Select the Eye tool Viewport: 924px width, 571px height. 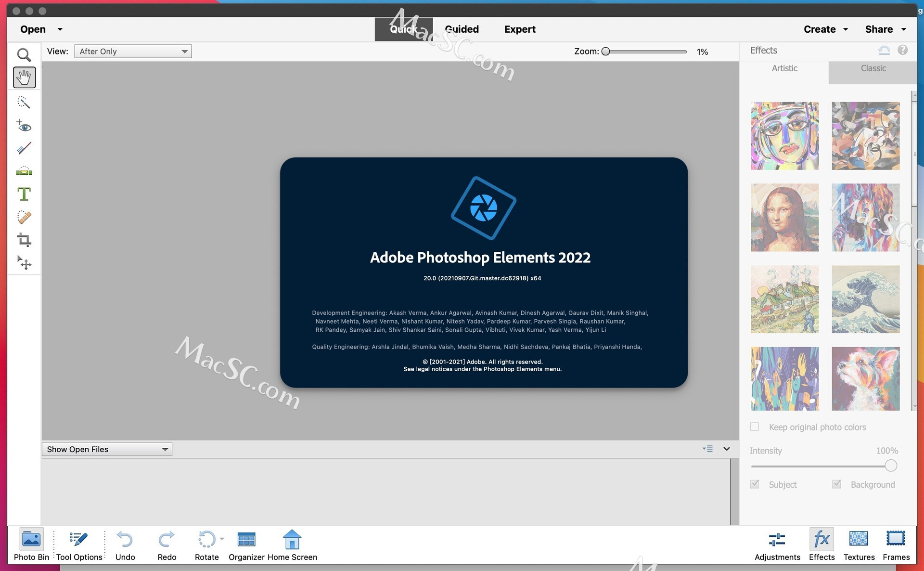[x=24, y=126]
